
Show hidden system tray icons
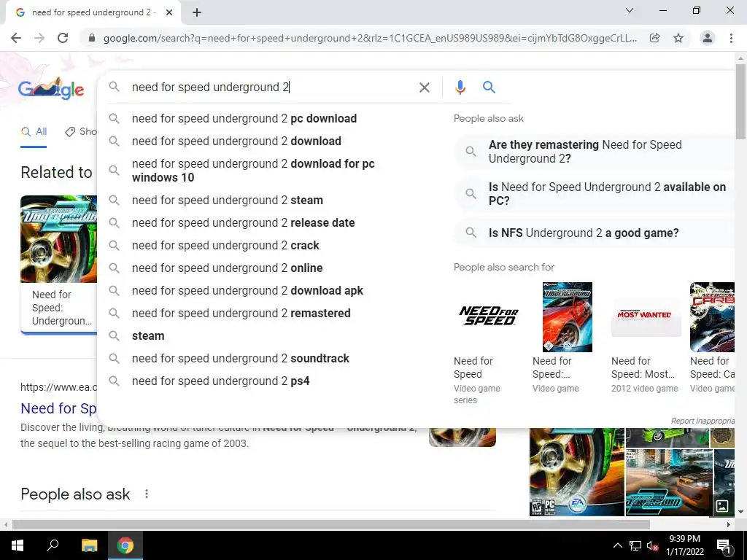(x=617, y=545)
